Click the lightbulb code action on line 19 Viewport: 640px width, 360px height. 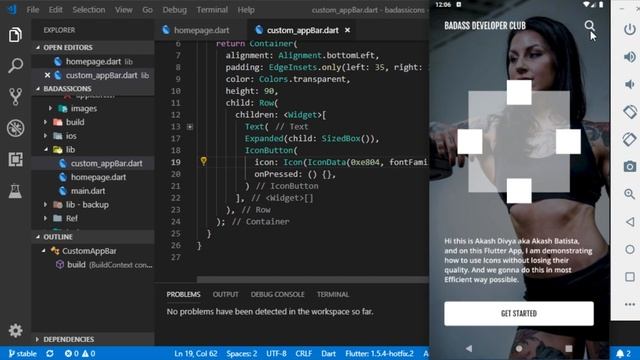point(203,161)
